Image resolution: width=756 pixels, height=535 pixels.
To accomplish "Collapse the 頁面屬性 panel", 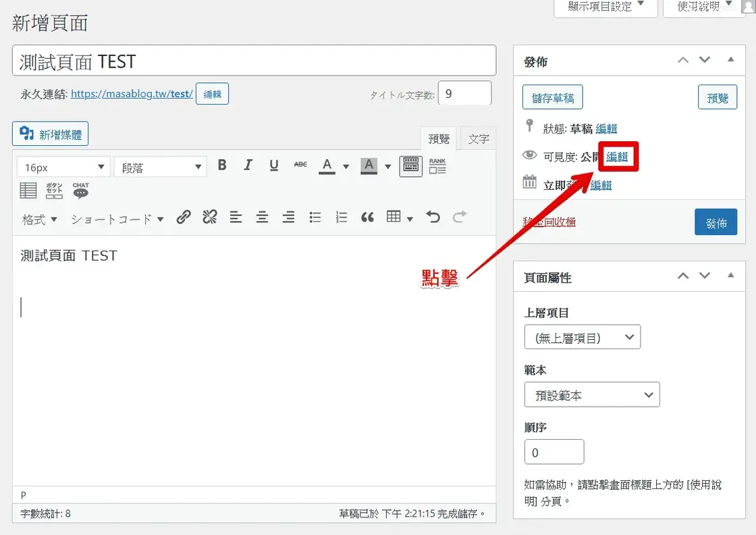I will [x=731, y=276].
